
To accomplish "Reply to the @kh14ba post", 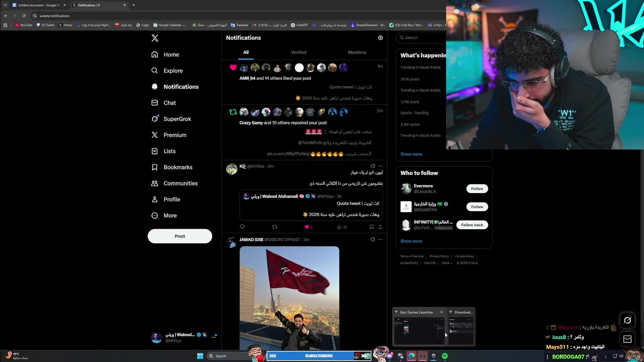I will pos(242,227).
